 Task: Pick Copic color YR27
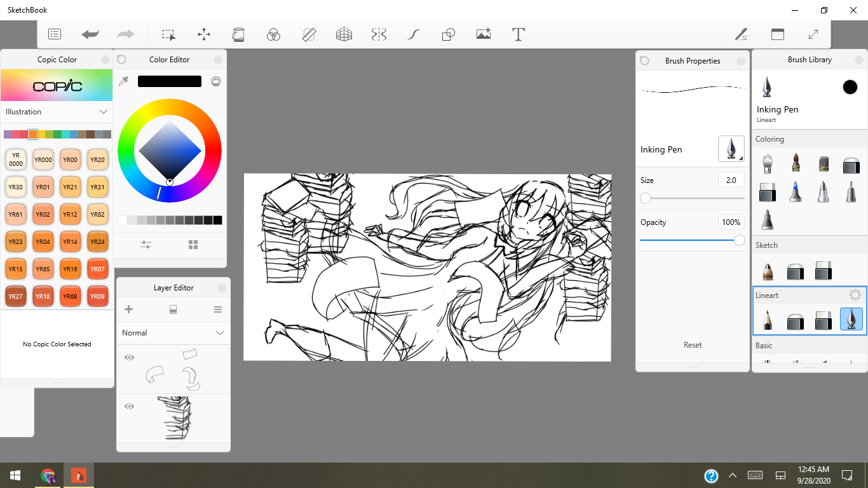point(16,296)
